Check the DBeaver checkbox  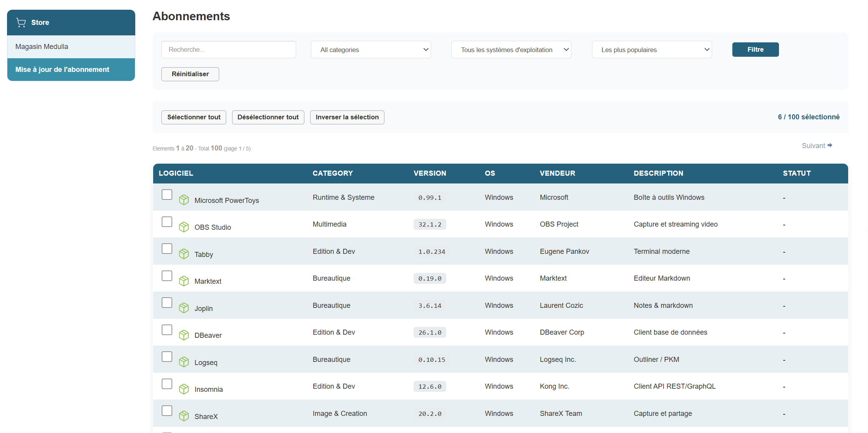[167, 330]
